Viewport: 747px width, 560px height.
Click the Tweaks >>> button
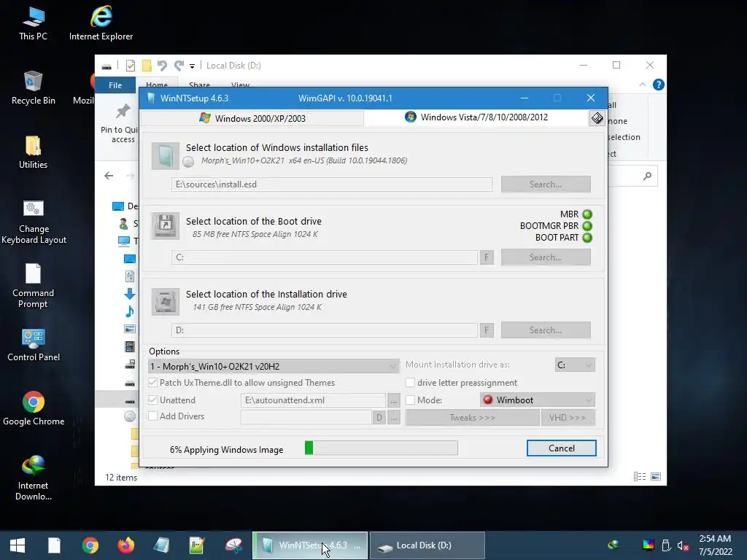pyautogui.click(x=472, y=418)
